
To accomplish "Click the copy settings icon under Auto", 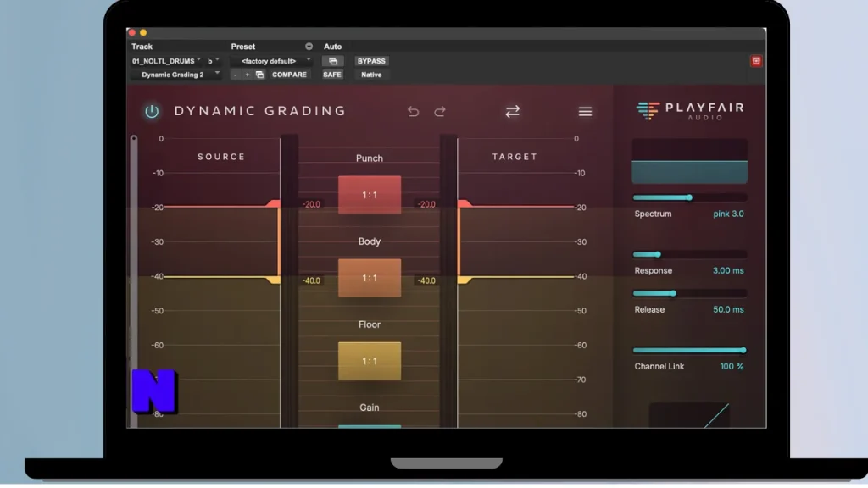I will [332, 61].
